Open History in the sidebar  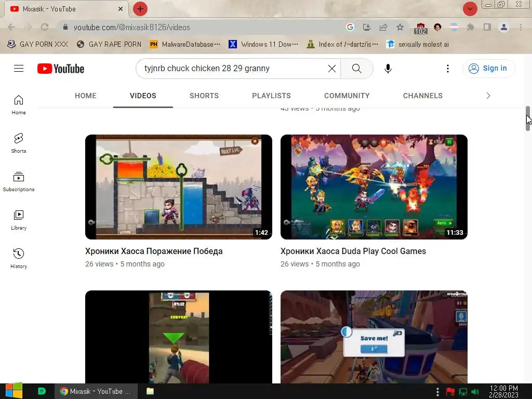(x=19, y=259)
